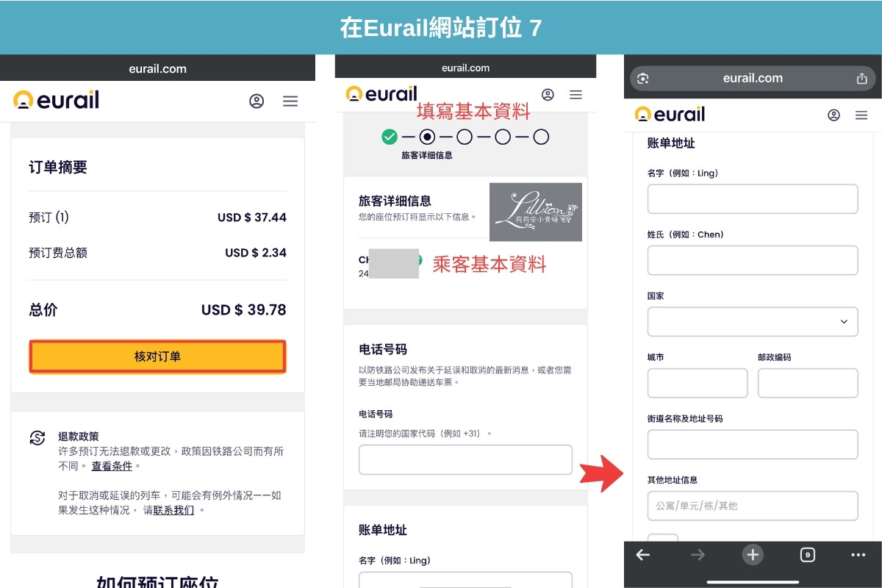Open browser more options menu
This screenshot has height=588, width=882.
coord(858,555)
